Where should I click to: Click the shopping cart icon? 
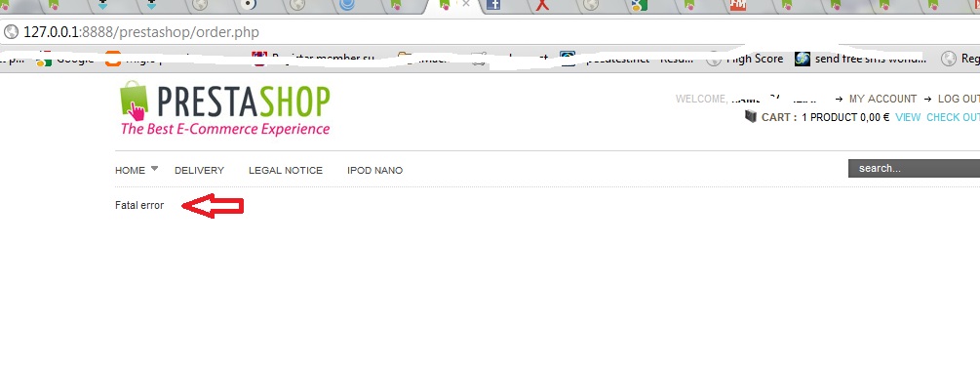(751, 116)
